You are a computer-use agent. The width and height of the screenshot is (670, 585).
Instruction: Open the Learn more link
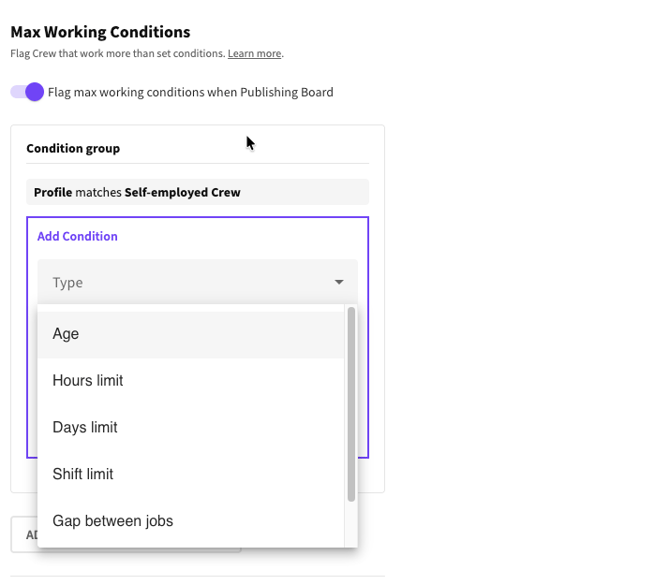(254, 53)
